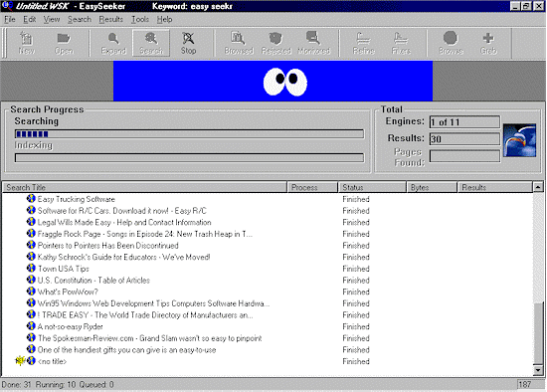
Task: Open the File menu
Action: [x=10, y=20]
